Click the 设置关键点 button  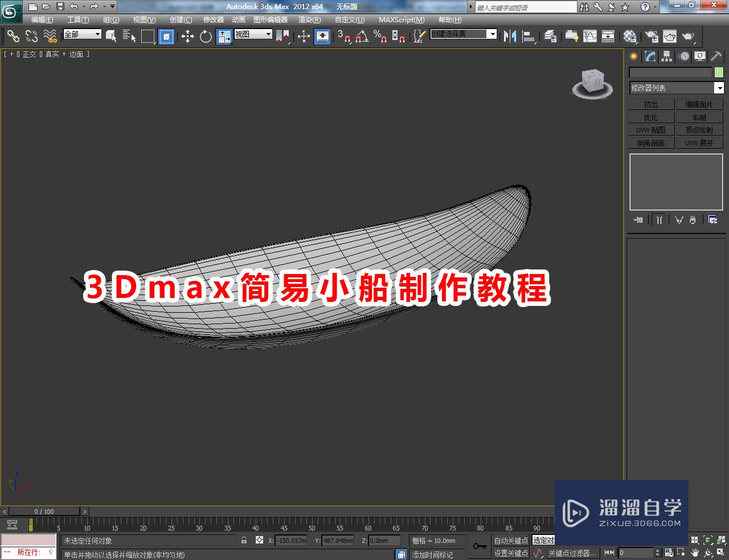click(x=511, y=553)
